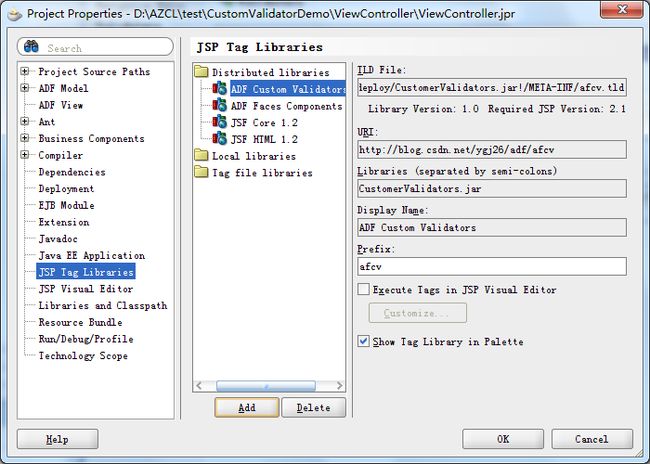650x464 pixels.
Task: Confirm with the OK button
Action: coord(503,439)
